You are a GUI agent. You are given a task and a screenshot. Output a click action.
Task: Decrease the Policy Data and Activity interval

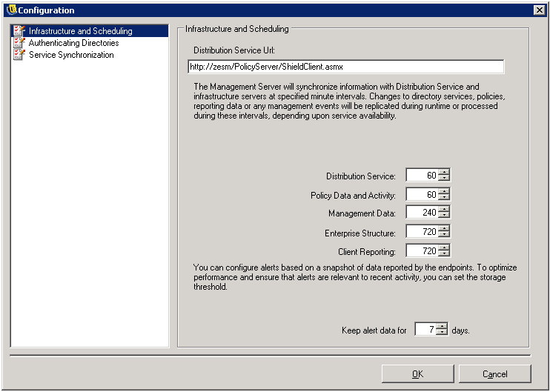click(x=444, y=197)
